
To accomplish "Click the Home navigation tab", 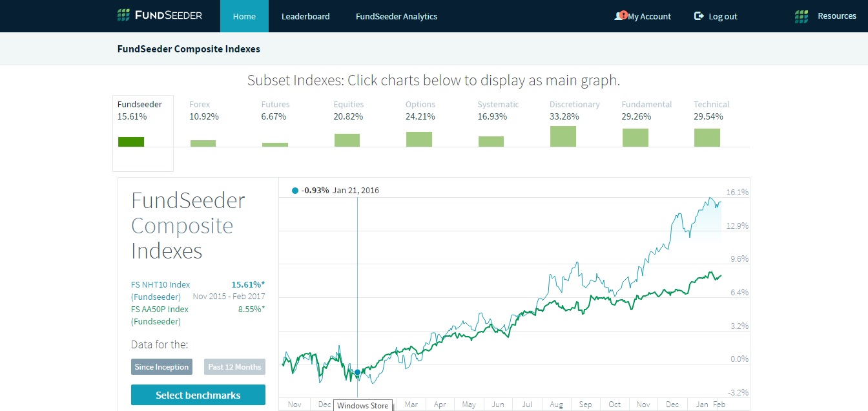I will click(x=244, y=16).
